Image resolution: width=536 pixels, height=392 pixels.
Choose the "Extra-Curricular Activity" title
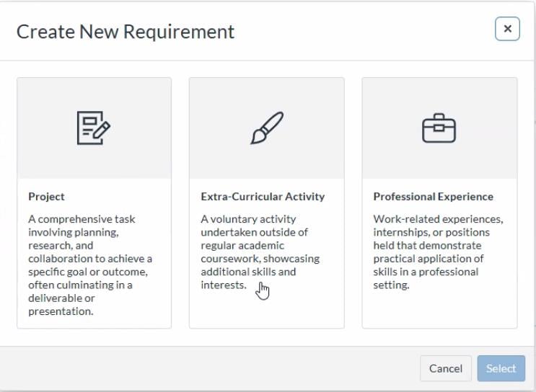(x=263, y=197)
